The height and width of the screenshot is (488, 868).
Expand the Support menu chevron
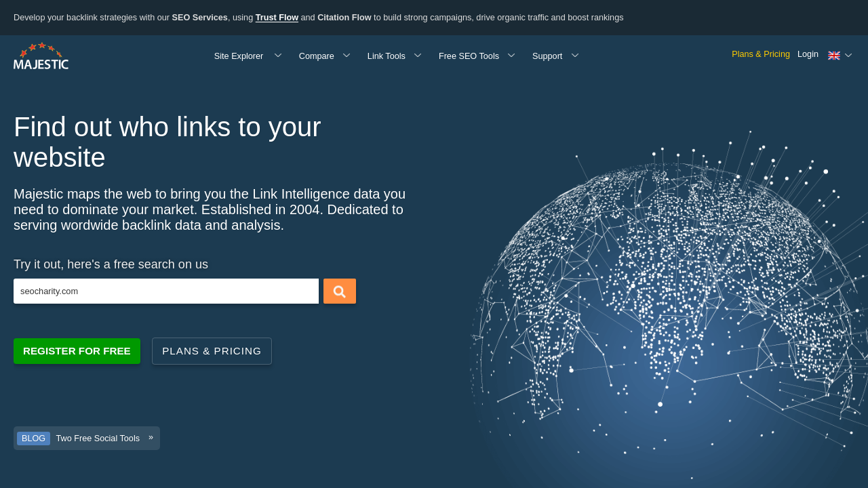click(575, 56)
